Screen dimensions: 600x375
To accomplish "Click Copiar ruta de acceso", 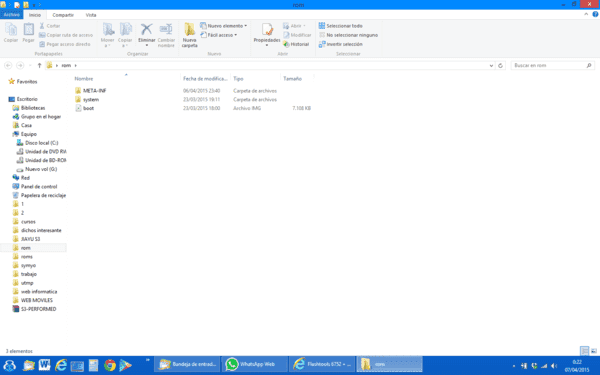I will 66,35.
